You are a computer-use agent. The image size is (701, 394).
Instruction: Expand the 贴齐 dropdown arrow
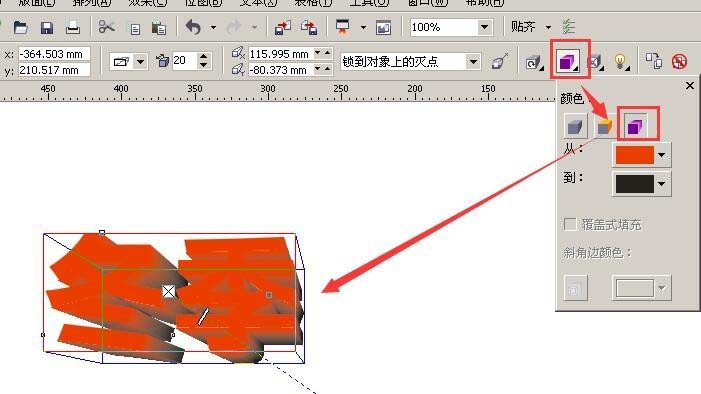pos(548,28)
